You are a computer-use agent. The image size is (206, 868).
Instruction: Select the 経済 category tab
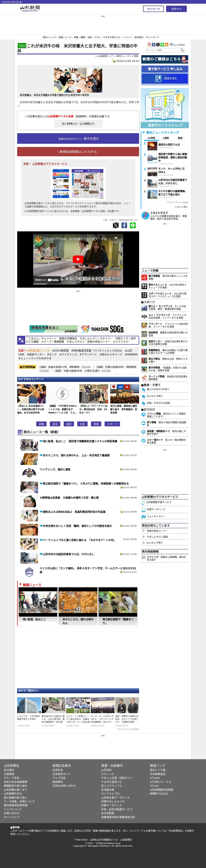coord(69,424)
